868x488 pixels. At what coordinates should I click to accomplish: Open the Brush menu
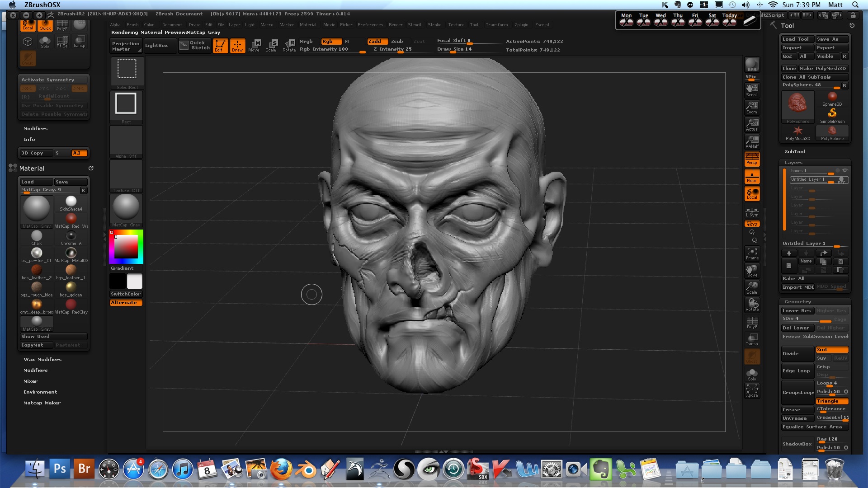click(132, 25)
